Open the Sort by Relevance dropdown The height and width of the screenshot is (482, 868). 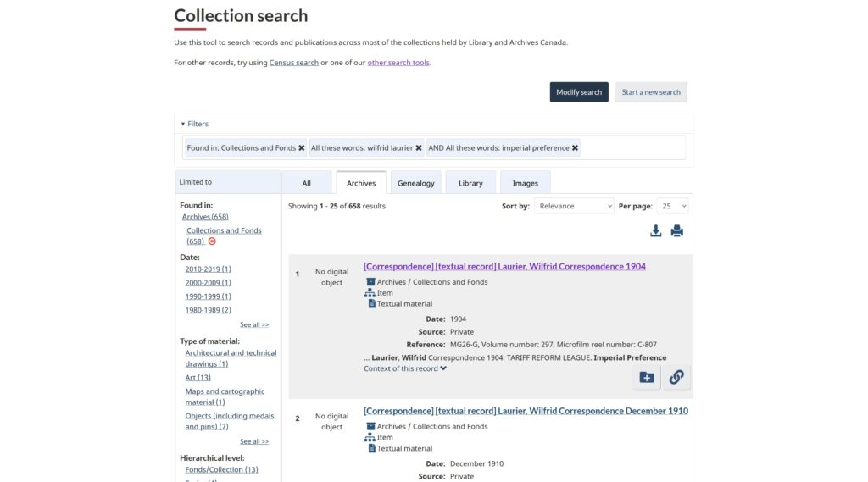click(x=574, y=206)
